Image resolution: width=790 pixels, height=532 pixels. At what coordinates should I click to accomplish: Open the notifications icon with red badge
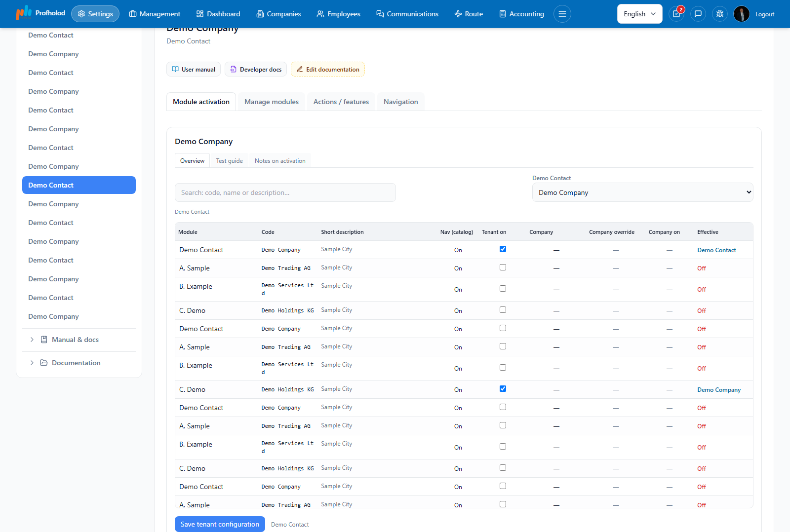click(676, 14)
